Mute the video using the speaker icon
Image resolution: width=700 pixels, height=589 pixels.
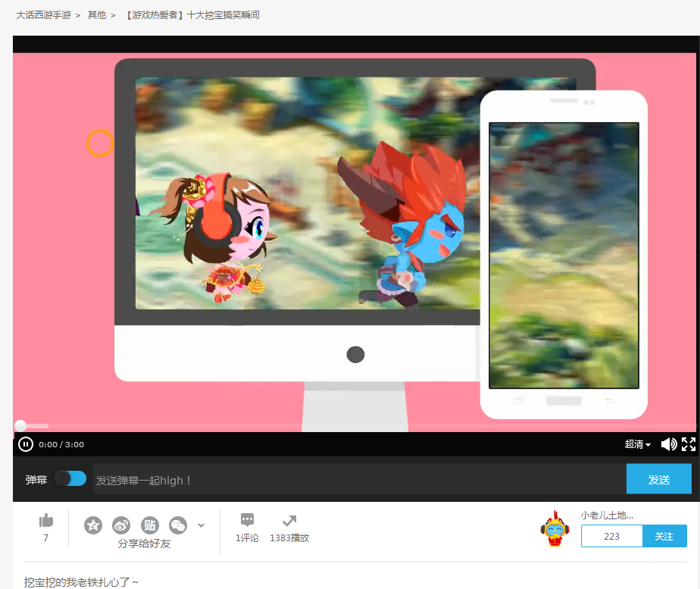pyautogui.click(x=669, y=444)
